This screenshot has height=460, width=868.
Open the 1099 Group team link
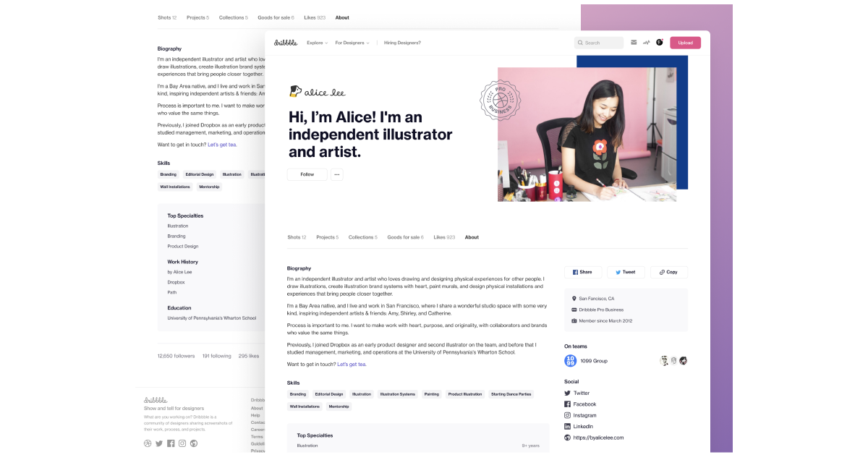click(x=595, y=360)
